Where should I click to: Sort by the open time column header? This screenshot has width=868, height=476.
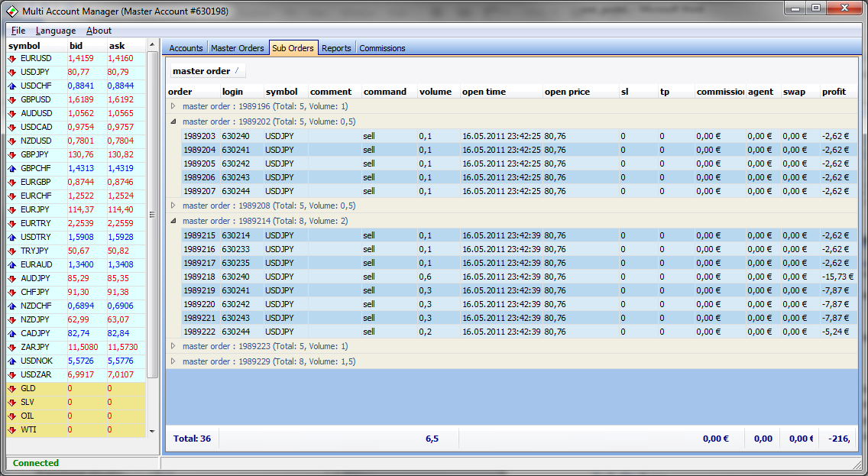pos(501,92)
